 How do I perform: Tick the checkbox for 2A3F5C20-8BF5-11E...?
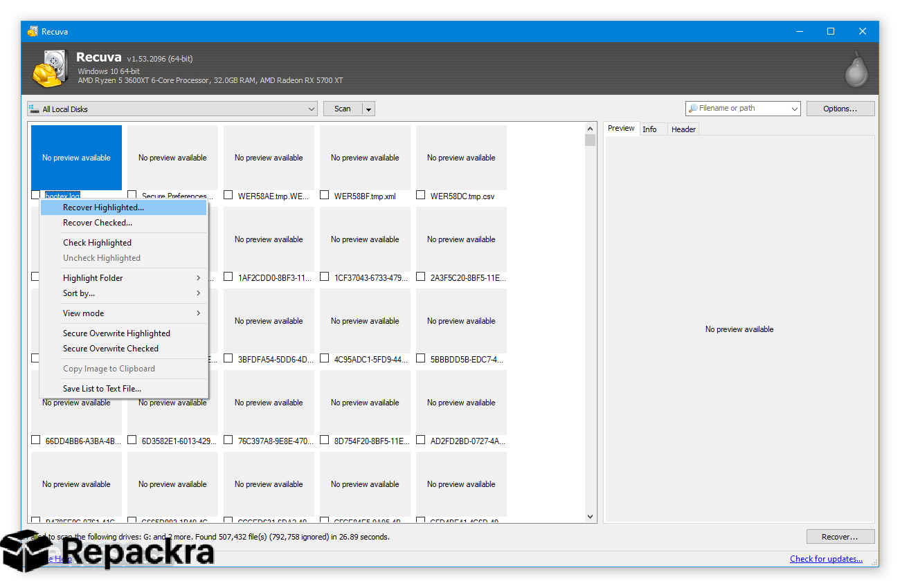420,277
